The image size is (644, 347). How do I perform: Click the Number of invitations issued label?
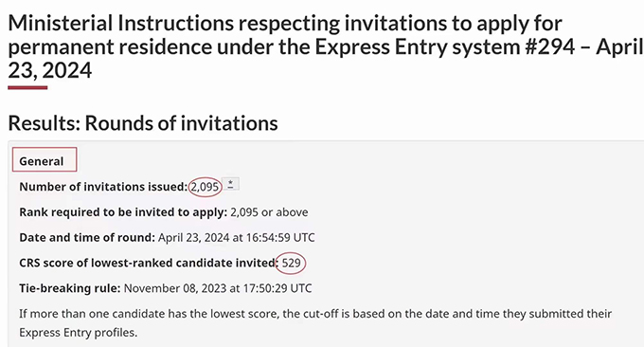(x=103, y=187)
